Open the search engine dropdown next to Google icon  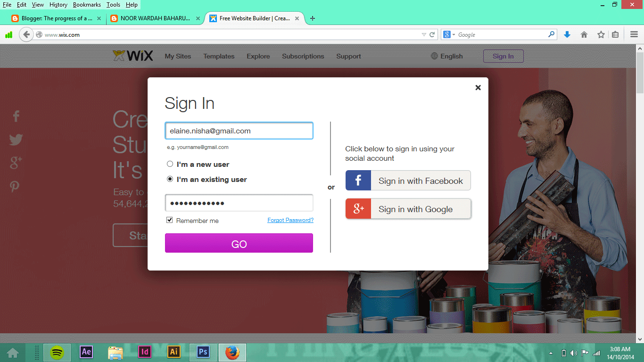(x=454, y=34)
